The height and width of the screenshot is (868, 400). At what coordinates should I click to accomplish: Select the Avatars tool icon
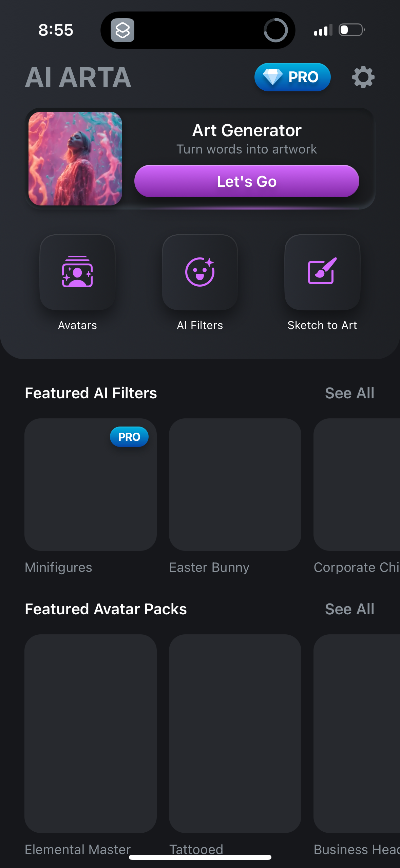(x=77, y=273)
